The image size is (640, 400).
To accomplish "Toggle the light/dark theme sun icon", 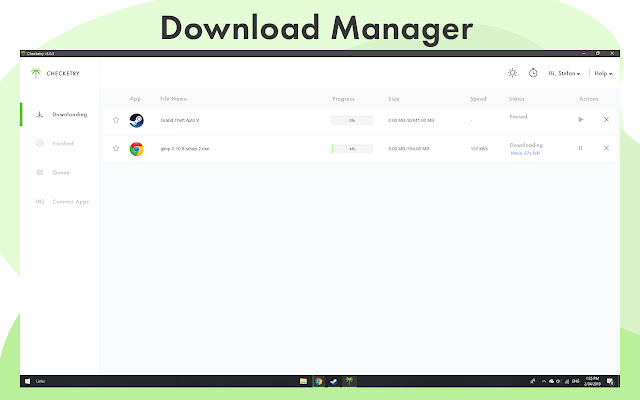I will (x=512, y=73).
